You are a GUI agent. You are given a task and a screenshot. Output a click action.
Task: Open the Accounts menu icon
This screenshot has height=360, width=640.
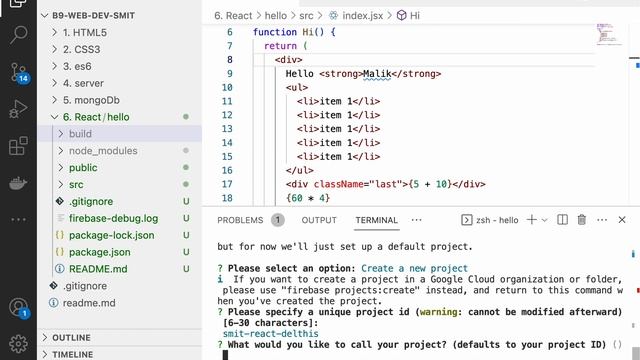(x=18, y=308)
